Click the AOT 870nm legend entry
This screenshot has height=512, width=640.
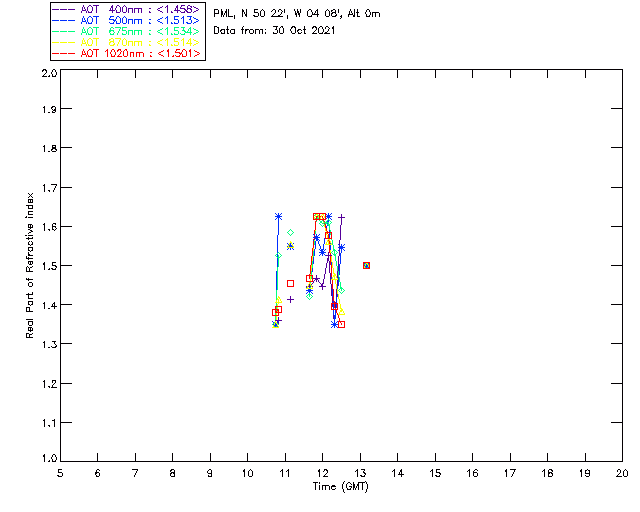(x=126, y=42)
